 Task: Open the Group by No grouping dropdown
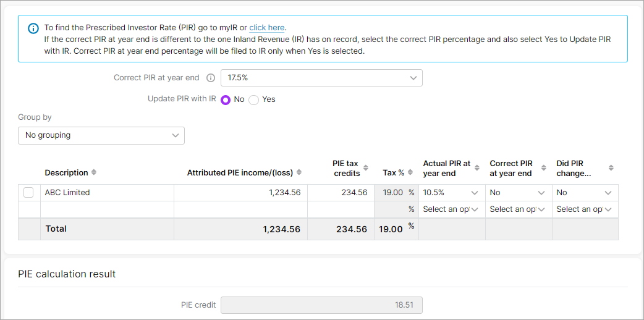[x=101, y=135]
